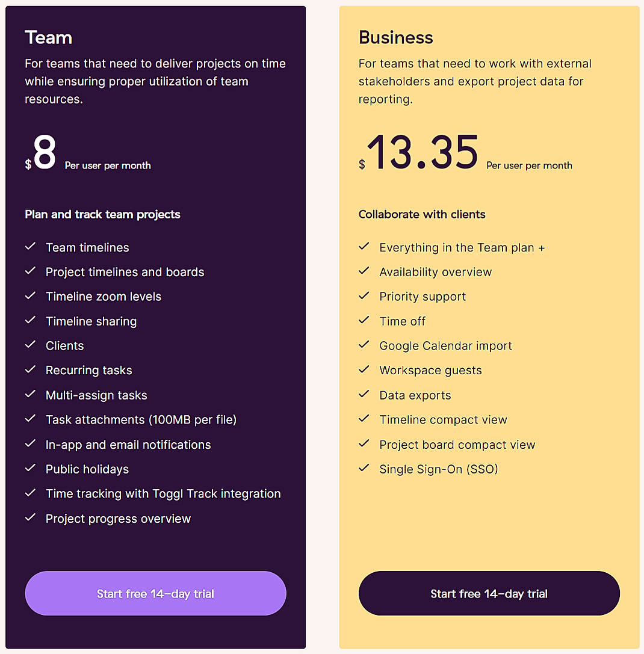644x654 pixels.
Task: Select the Team plan heading
Action: pyautogui.click(x=48, y=37)
